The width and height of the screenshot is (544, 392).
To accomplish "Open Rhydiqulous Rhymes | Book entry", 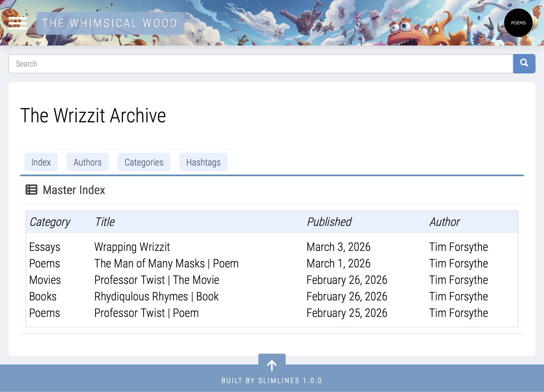I will (156, 296).
